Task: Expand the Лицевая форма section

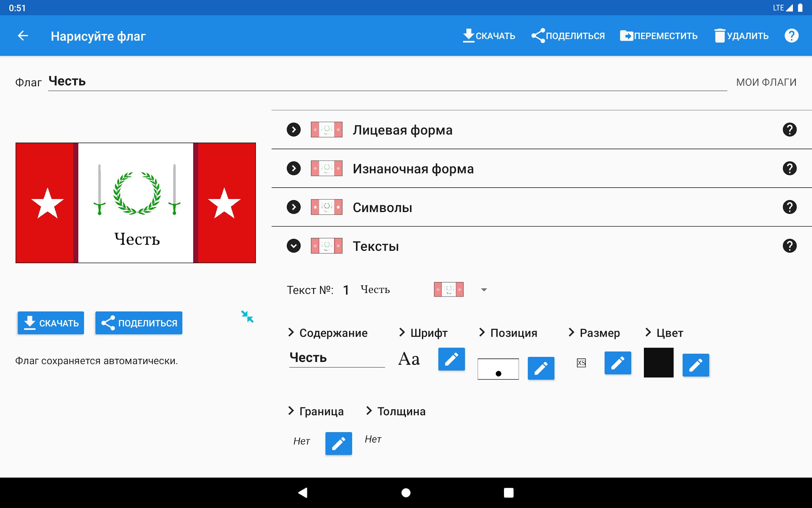Action: tap(294, 130)
